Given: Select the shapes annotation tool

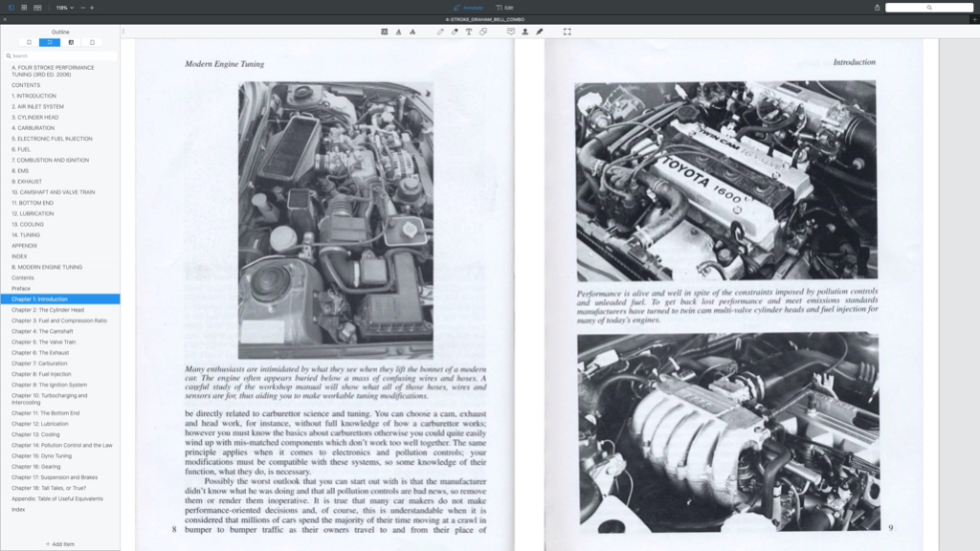Looking at the screenshot, I should tap(483, 32).
